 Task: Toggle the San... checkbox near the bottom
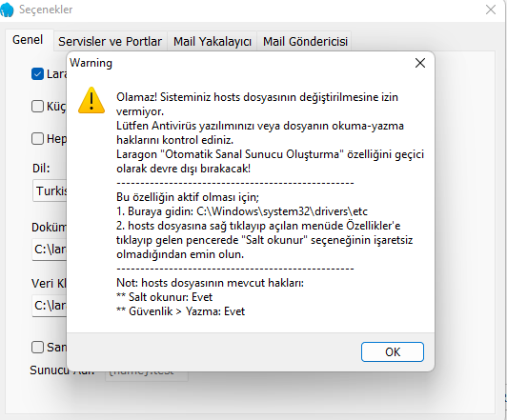coord(37,348)
